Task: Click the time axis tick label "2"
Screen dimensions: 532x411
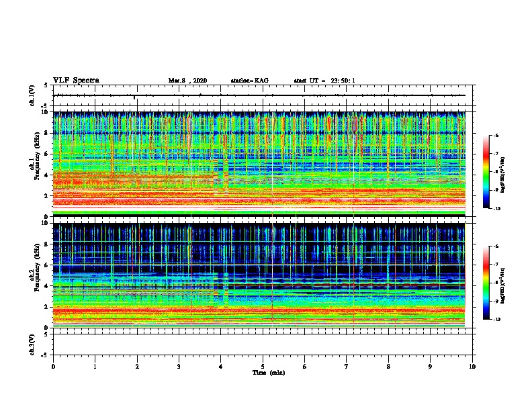Action: pos(137,367)
